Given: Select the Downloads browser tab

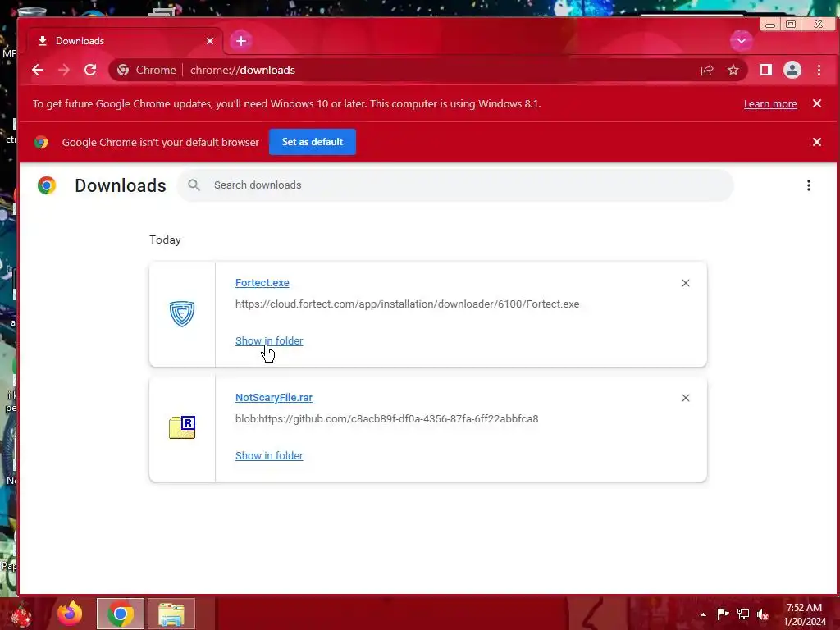Looking at the screenshot, I should [126, 41].
